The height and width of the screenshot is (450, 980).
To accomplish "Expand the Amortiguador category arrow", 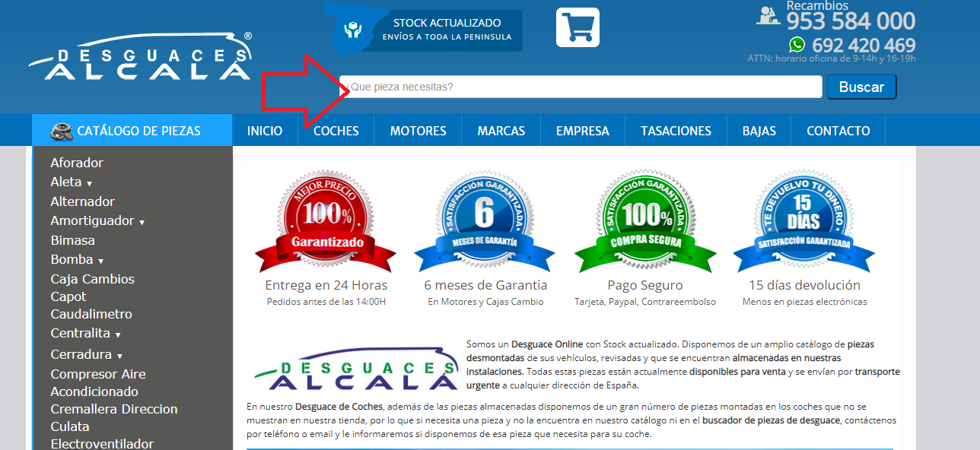I will pyautogui.click(x=142, y=223).
